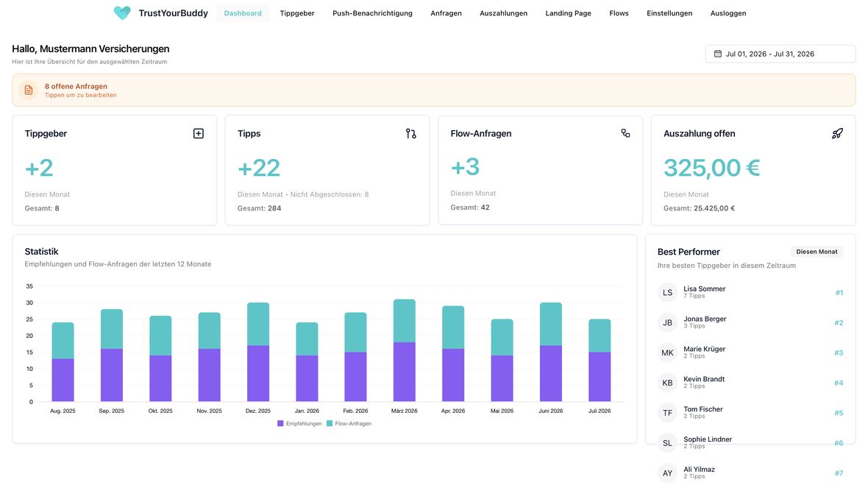This screenshot has width=868, height=488.
Task: Toggle Flow-Anfragen series in chart legend
Action: 349,423
